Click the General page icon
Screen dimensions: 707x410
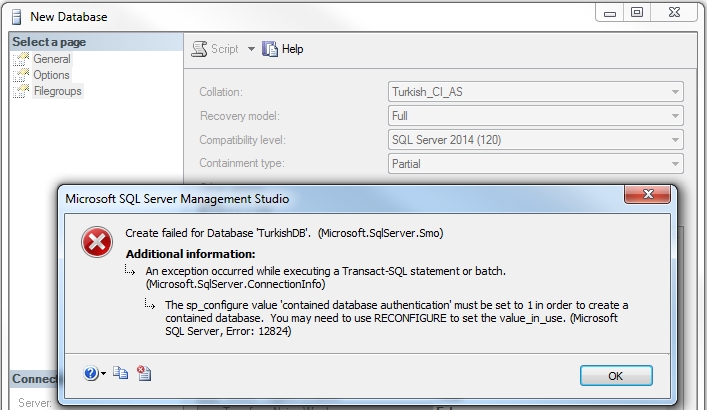coord(21,59)
